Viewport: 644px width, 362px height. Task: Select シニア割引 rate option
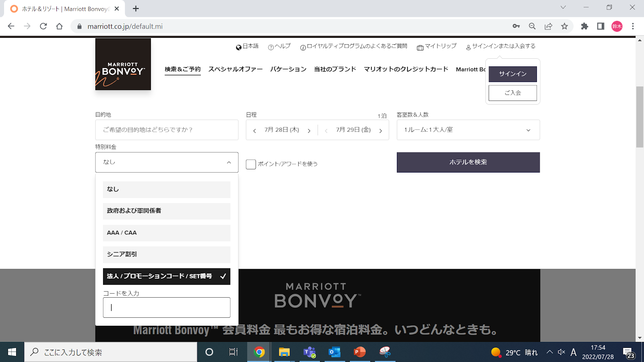coord(167,255)
